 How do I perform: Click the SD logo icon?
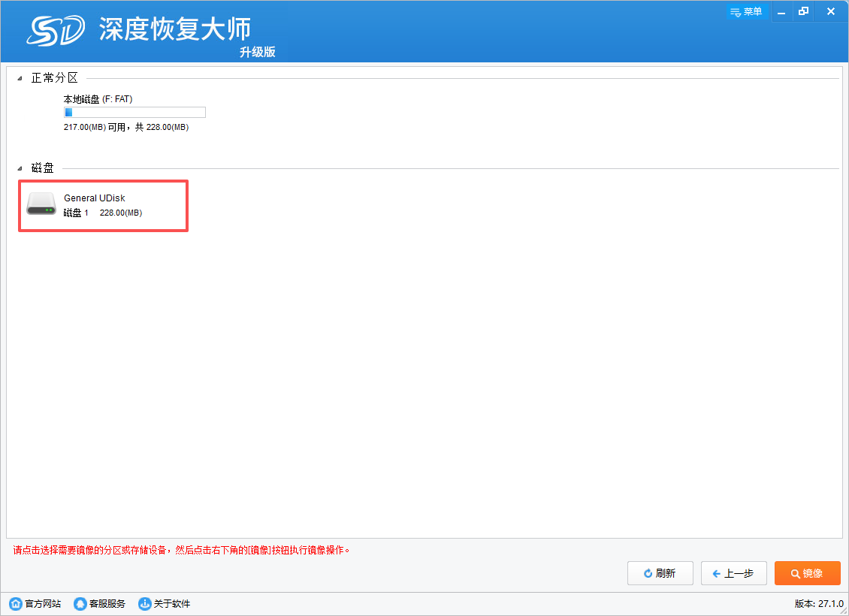coord(57,30)
